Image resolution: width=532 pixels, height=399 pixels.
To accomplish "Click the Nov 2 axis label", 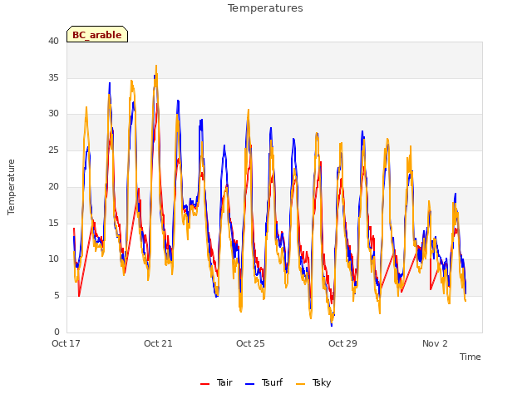I will tap(435, 343).
